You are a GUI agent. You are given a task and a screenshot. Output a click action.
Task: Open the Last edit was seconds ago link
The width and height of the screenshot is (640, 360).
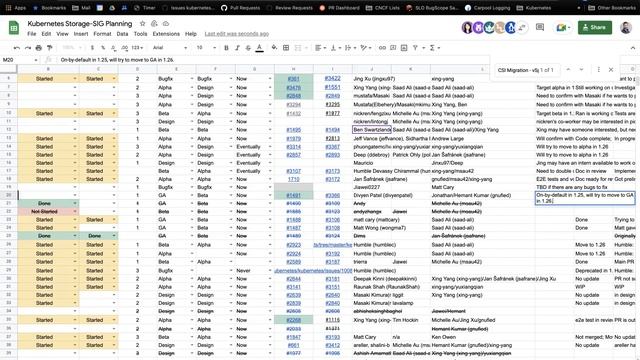(237, 34)
